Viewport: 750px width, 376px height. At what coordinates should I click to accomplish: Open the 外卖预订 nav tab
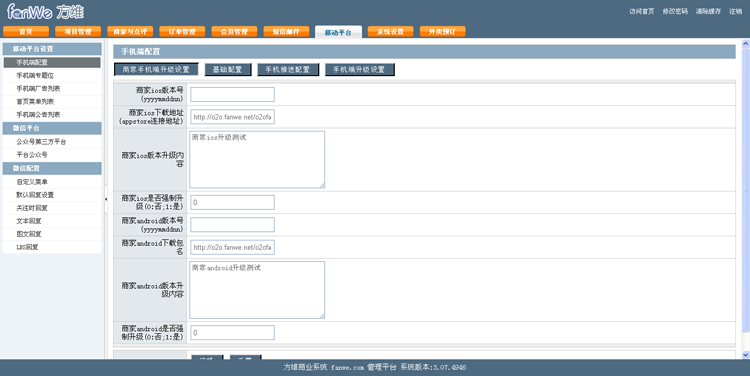pyautogui.click(x=443, y=32)
